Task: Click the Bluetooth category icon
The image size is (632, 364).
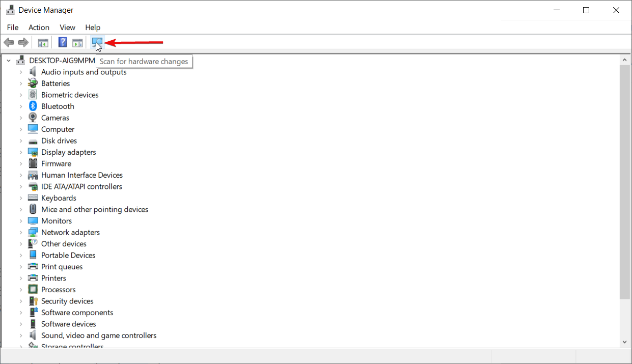Action: coord(33,106)
